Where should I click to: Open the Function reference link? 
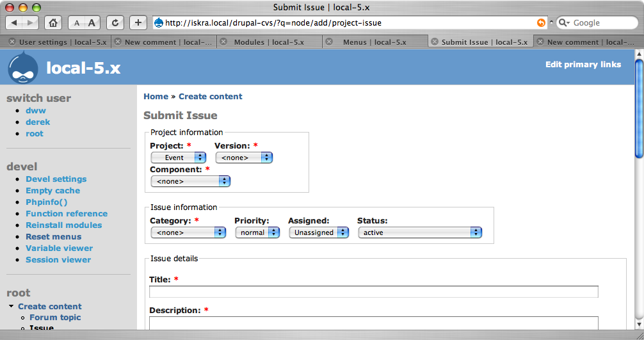[x=67, y=213]
